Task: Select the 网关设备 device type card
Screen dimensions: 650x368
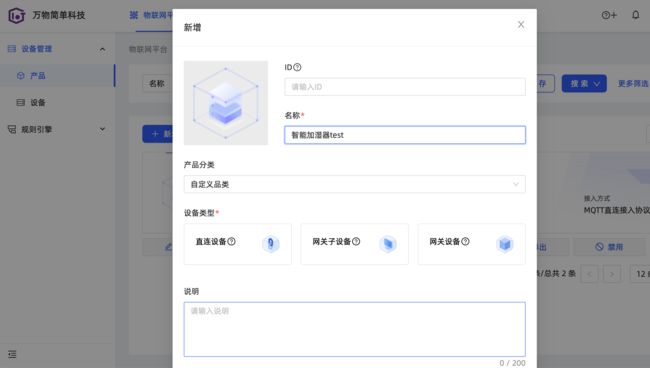Action: click(x=471, y=244)
